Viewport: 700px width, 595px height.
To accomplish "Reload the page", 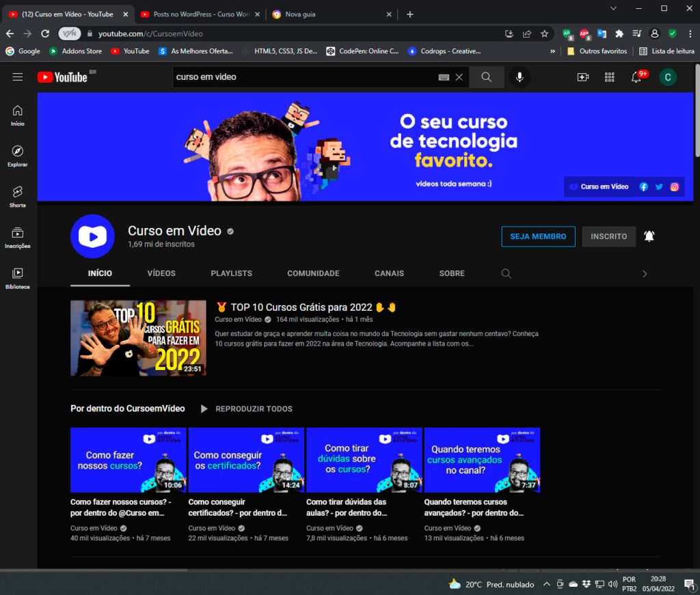I will pos(45,34).
